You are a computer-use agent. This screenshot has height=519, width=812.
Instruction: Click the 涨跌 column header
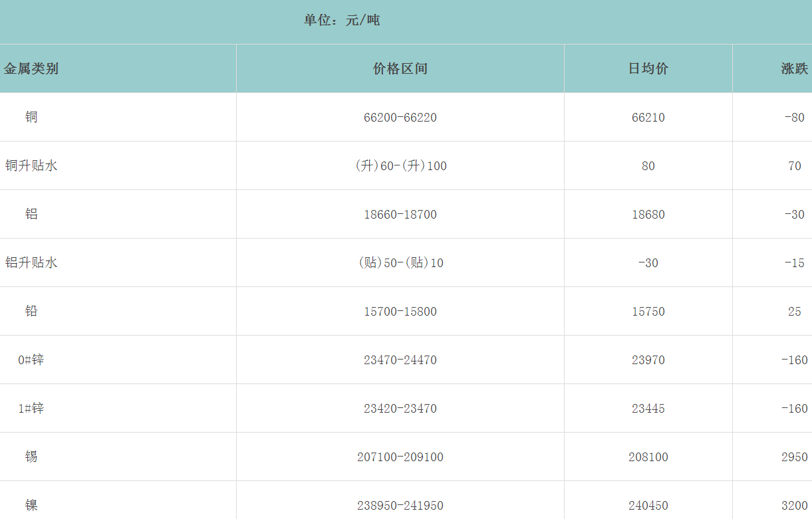pyautogui.click(x=794, y=68)
